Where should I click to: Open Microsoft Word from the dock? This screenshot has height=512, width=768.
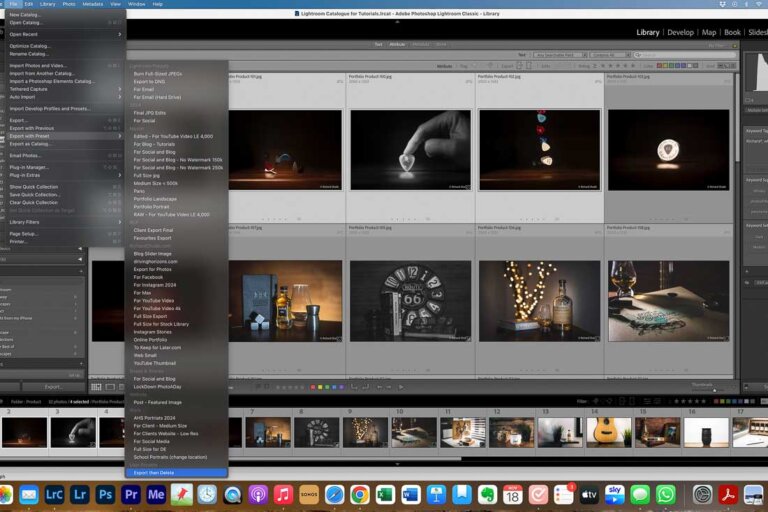410,495
